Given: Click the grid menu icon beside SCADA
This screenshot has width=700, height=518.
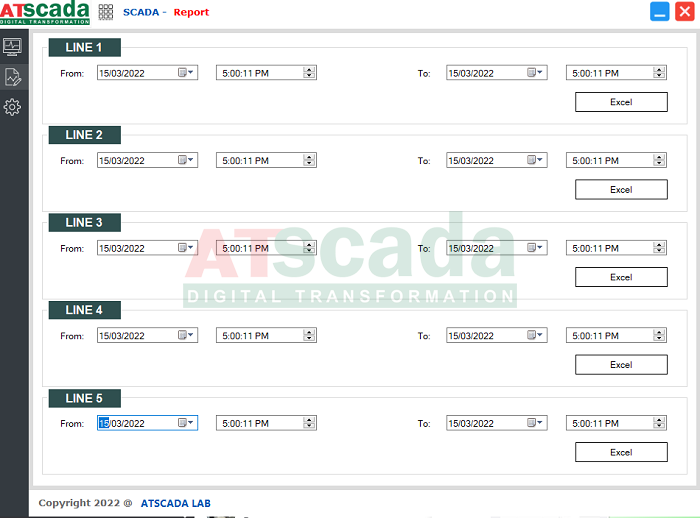Looking at the screenshot, I should (106, 12).
